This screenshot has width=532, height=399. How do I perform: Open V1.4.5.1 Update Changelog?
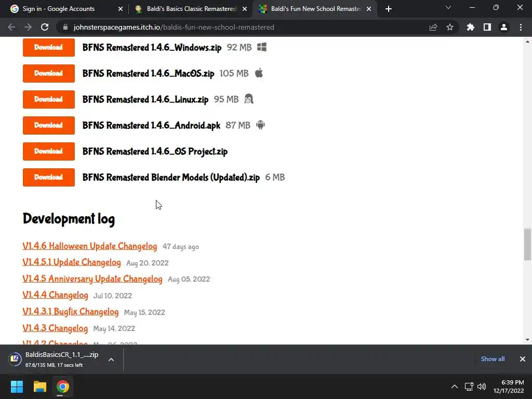click(72, 262)
